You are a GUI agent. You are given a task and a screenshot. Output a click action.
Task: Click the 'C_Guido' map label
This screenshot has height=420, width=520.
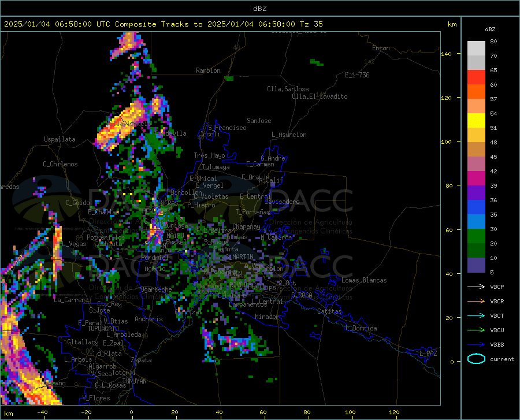[x=77, y=203]
